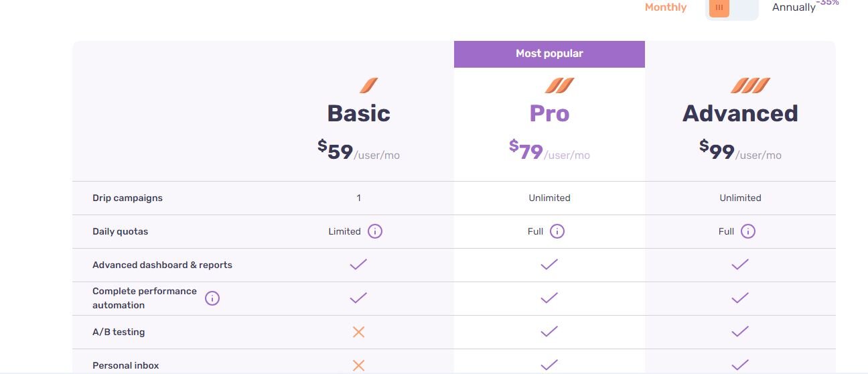Switch to Annually billing label

pyautogui.click(x=794, y=7)
